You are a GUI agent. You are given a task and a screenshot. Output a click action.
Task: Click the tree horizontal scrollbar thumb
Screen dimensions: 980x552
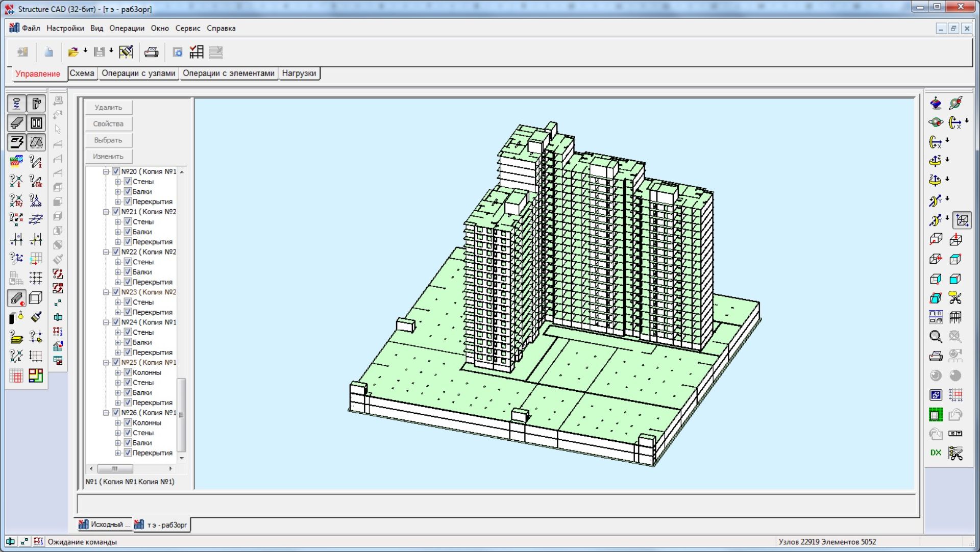click(115, 468)
